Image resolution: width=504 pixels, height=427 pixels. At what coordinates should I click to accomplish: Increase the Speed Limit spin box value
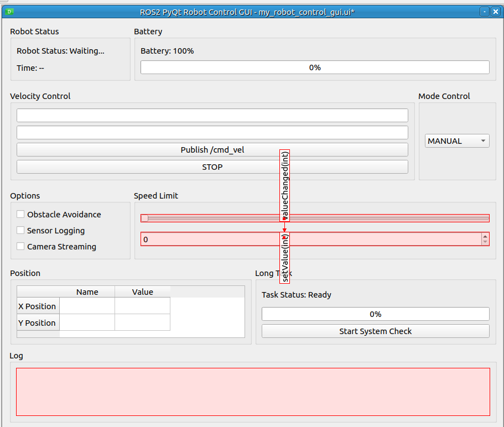tap(485, 237)
